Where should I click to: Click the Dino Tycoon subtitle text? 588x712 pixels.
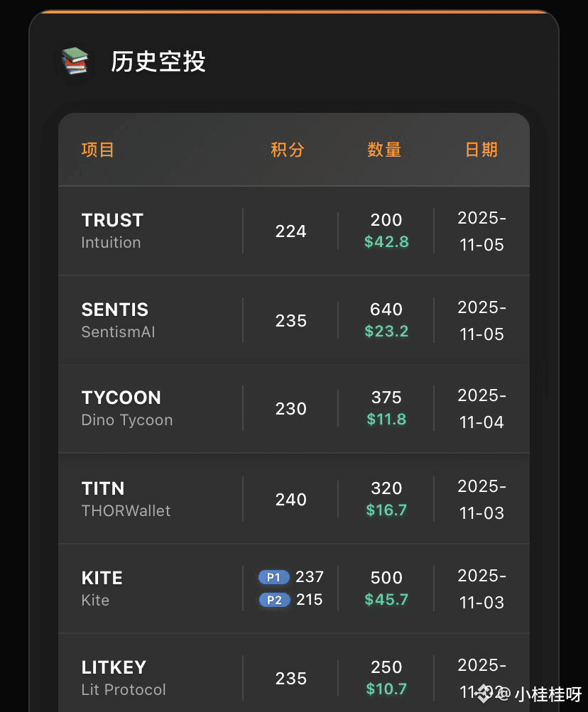click(127, 420)
